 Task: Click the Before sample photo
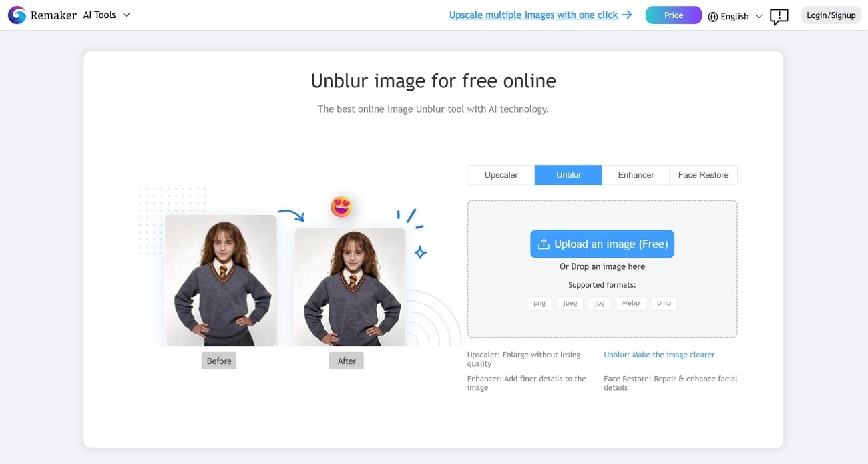(220, 280)
